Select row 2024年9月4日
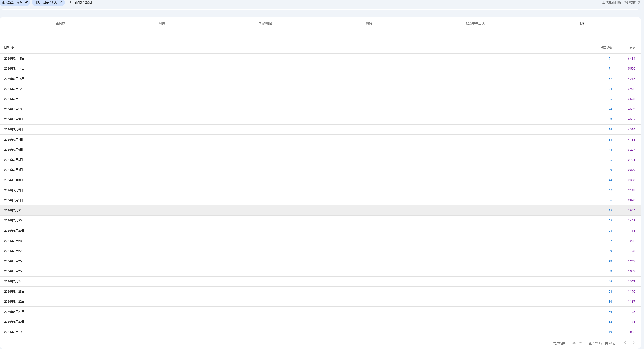 321,170
